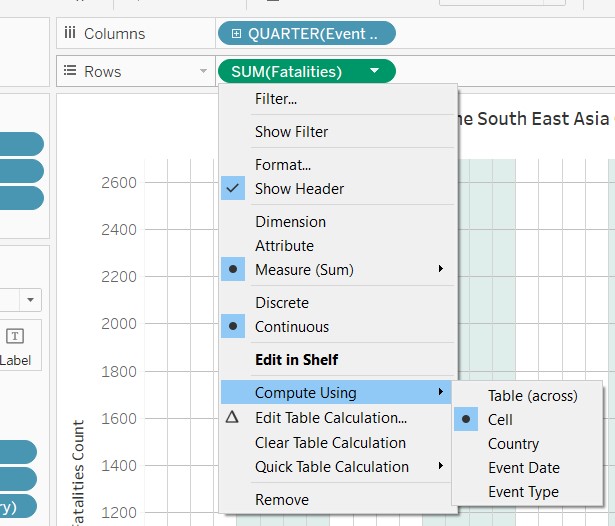615x526 pixels.
Task: Click the delta icon beside Edit Table Calculation
Action: point(232,418)
